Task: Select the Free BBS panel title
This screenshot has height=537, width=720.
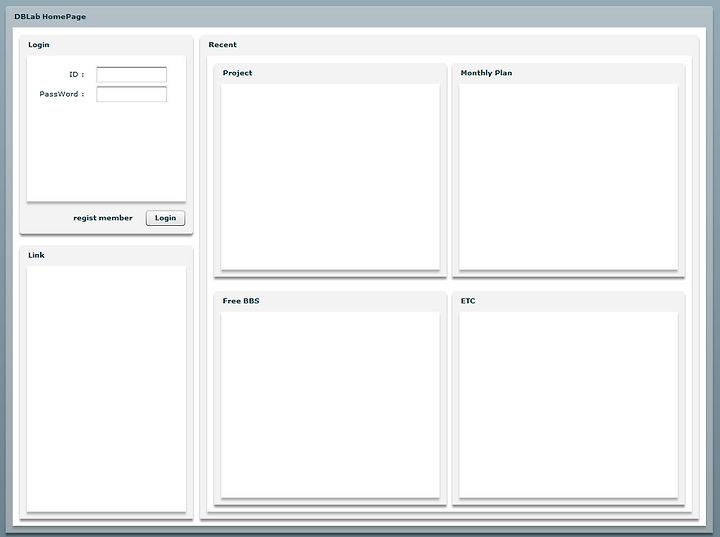Action: pos(241,301)
